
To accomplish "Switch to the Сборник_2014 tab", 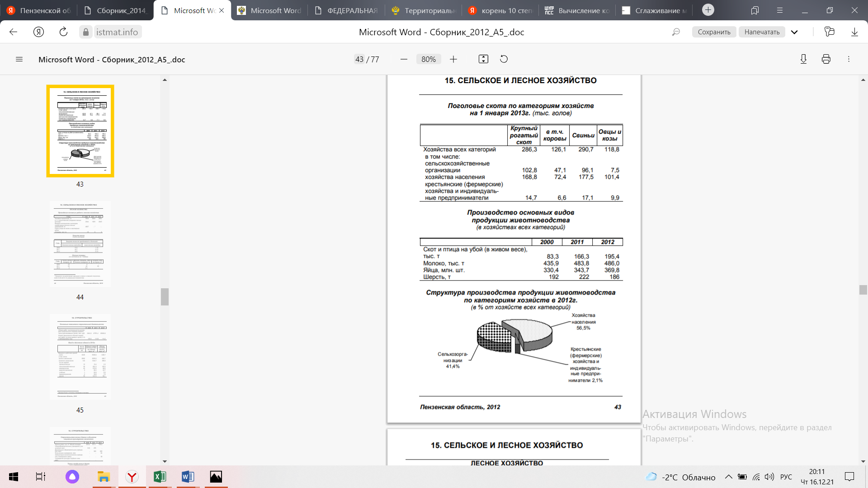I will coord(115,10).
